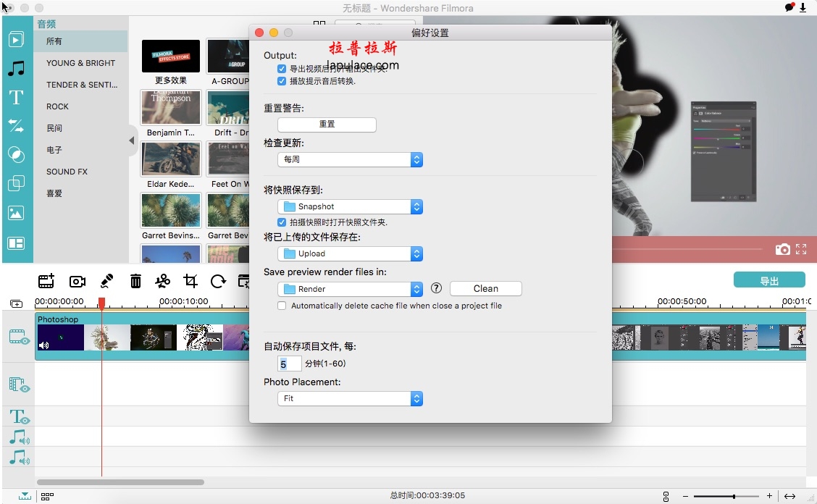Screen dimensions: 817x504
Task: Click the zoom out minus icon
Action: point(686,496)
